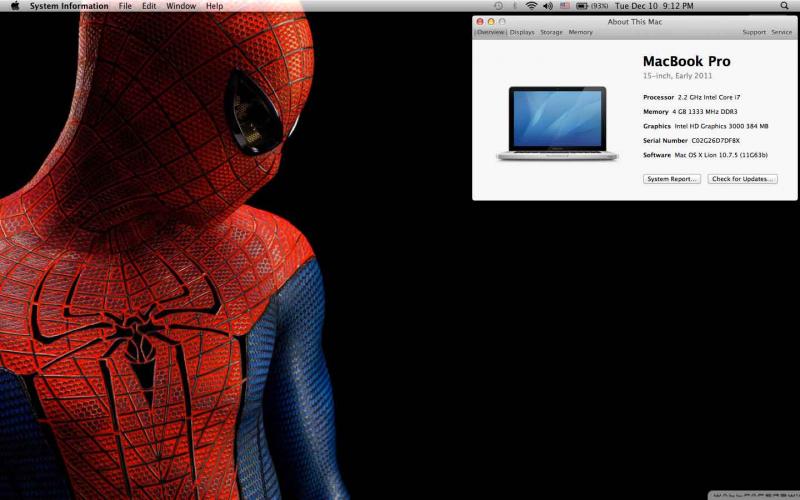Switch to the Displays tab
The width and height of the screenshot is (800, 500).
pos(522,32)
